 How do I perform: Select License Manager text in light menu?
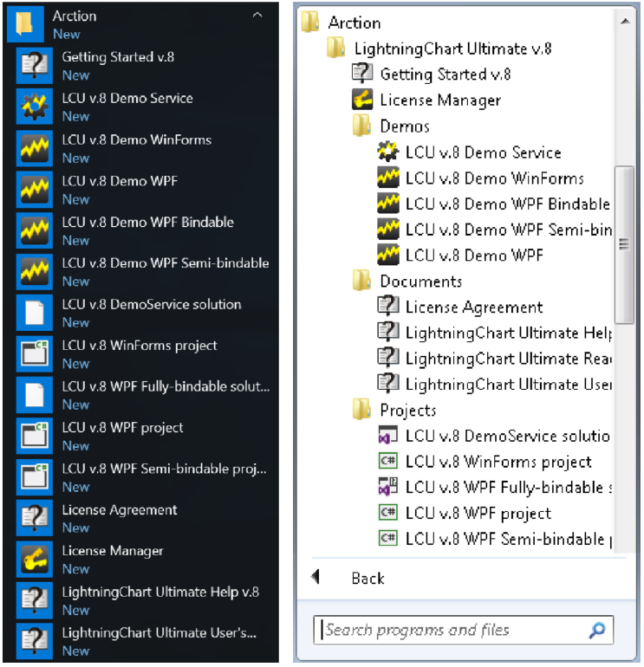440,100
